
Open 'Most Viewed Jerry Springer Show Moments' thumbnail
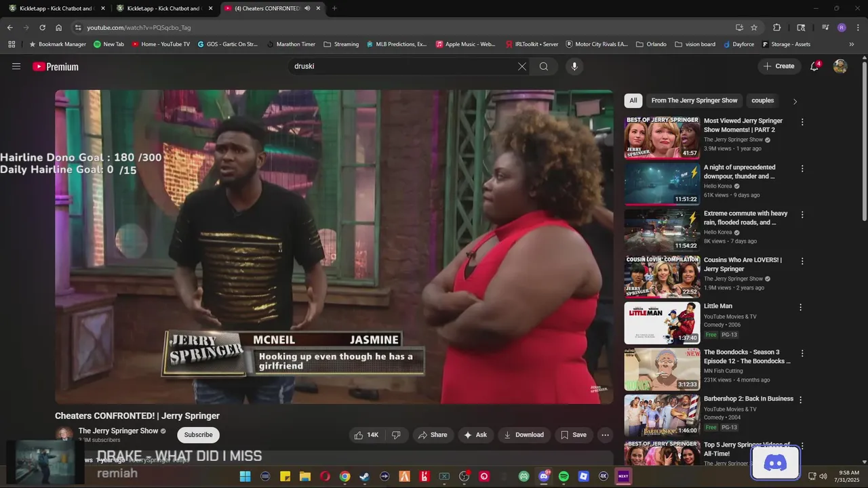tap(662, 138)
